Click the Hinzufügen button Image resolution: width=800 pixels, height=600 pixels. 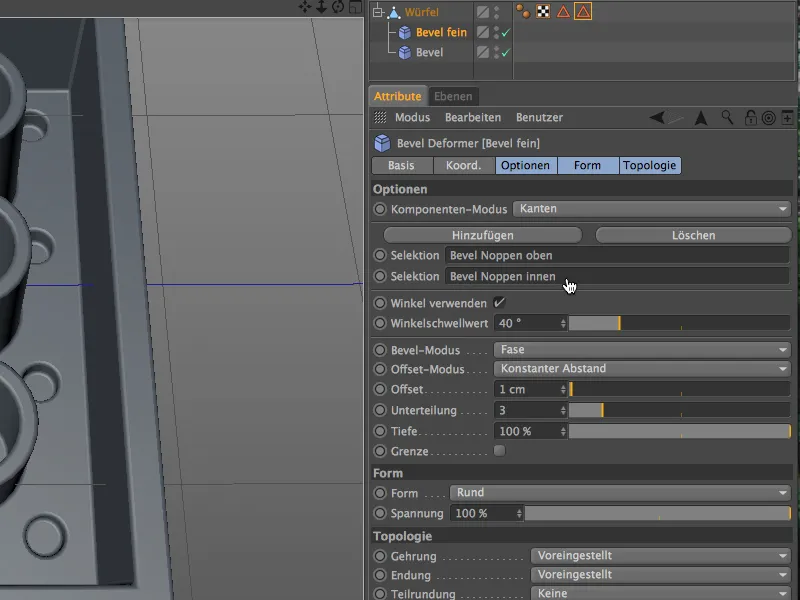tap(483, 235)
